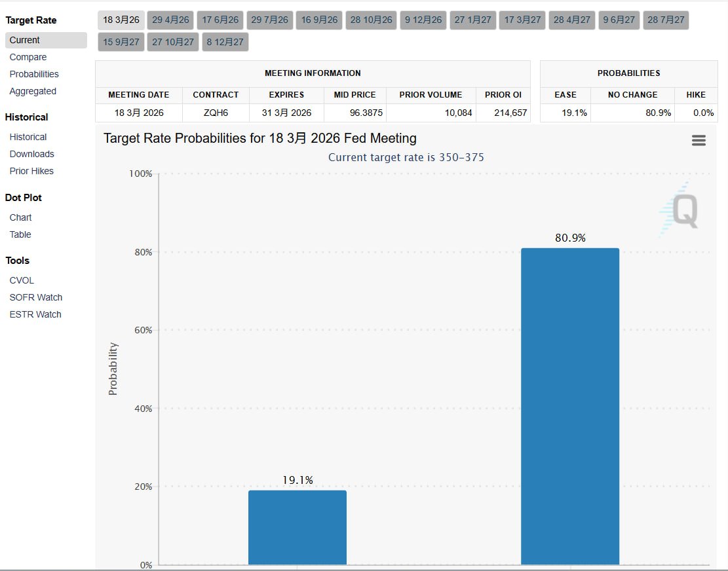Click the PRIOR VOLUME column header
728x571 pixels.
click(431, 95)
